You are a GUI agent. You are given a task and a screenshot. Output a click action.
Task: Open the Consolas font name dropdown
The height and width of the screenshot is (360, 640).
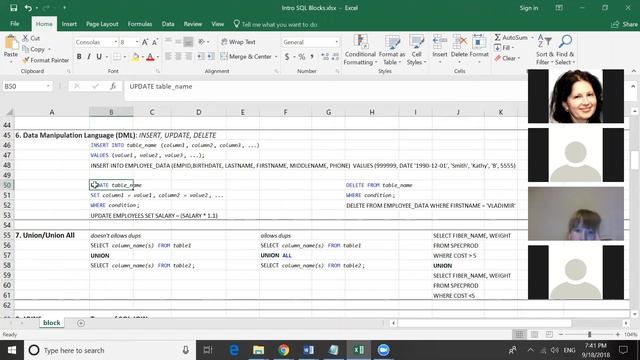(x=116, y=42)
